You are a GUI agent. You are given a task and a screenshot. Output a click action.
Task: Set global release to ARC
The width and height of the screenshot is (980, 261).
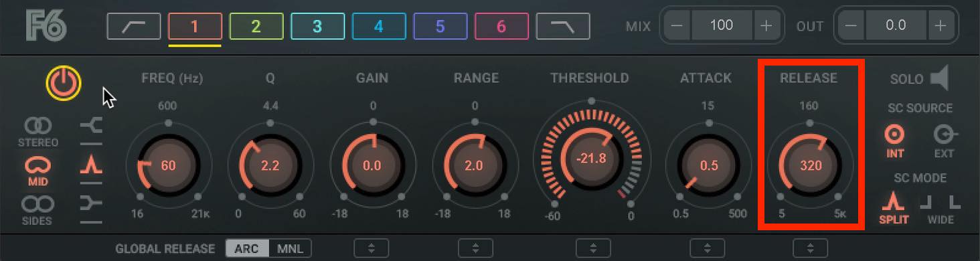[x=247, y=249]
